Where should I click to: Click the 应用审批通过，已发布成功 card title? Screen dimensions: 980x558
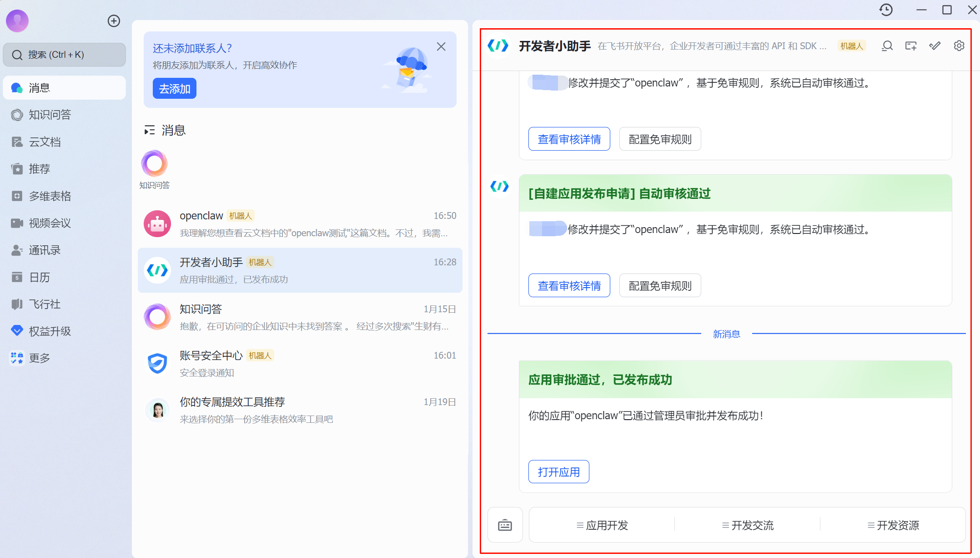pos(600,380)
